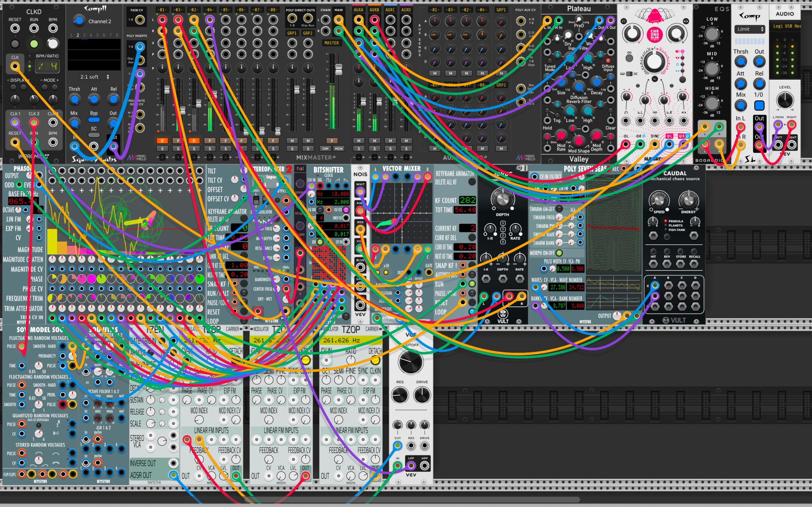Toggle the Comp II SC sidechain switch

click(94, 135)
